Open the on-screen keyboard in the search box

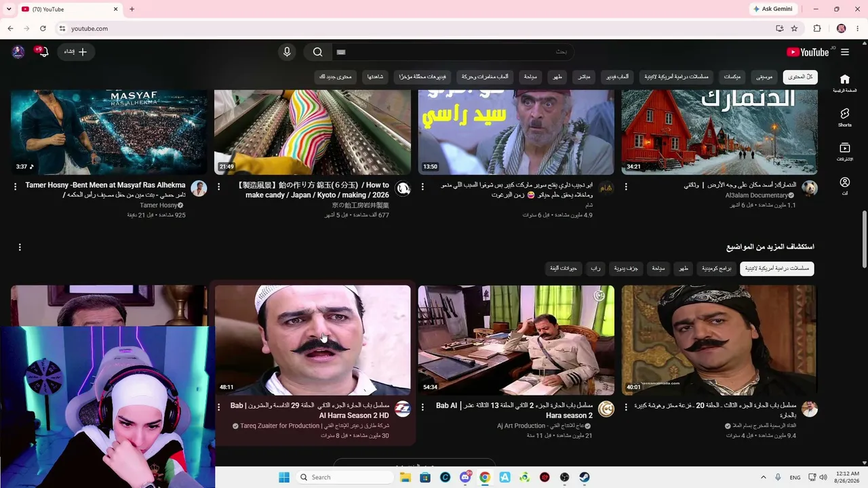tap(341, 52)
